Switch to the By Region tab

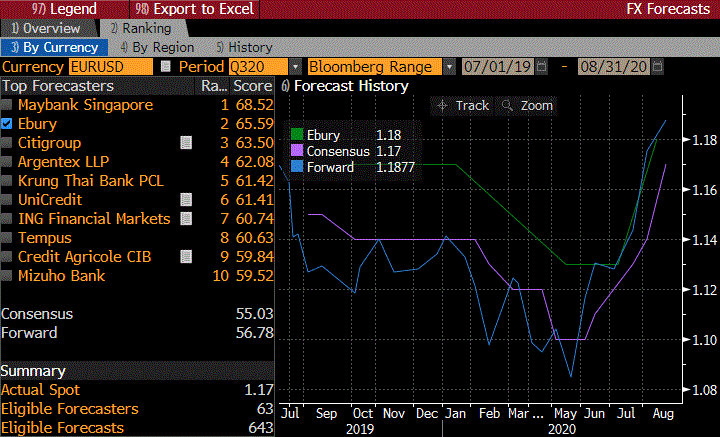click(157, 47)
